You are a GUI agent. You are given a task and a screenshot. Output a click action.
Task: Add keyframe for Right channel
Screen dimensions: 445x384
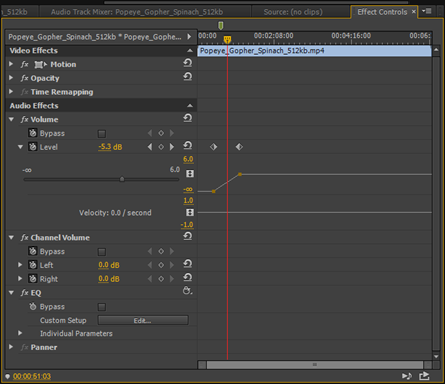(x=161, y=279)
